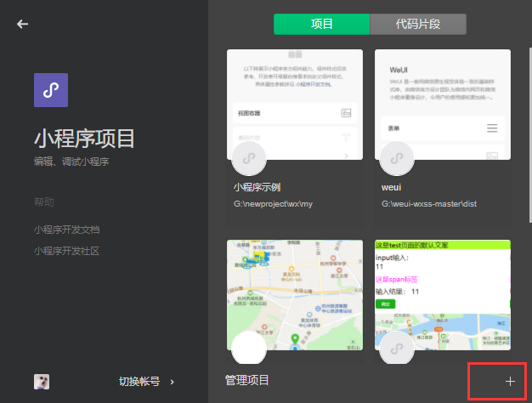Add a new project with plus icon
Screen dimensions: 532x403
(510, 382)
